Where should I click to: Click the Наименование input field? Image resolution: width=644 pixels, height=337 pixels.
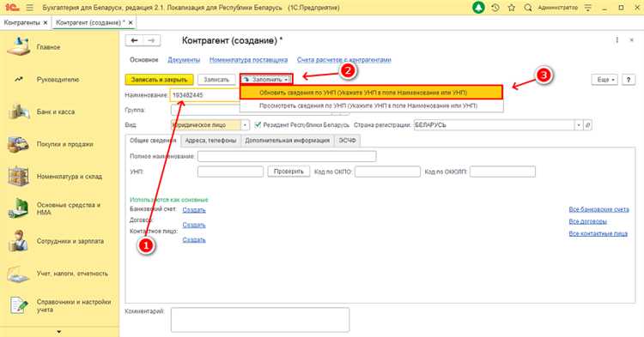click(205, 95)
